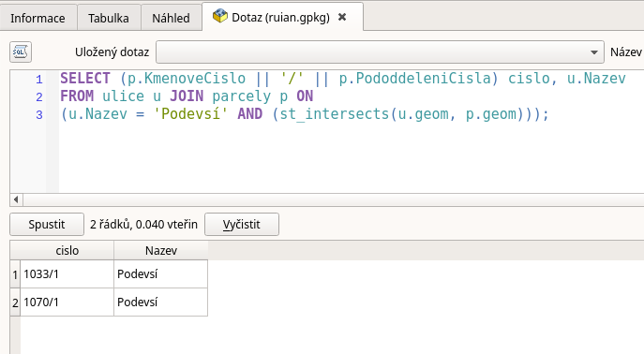The width and height of the screenshot is (644, 354).
Task: Click the cell with 1033/1
Action: [x=67, y=274]
